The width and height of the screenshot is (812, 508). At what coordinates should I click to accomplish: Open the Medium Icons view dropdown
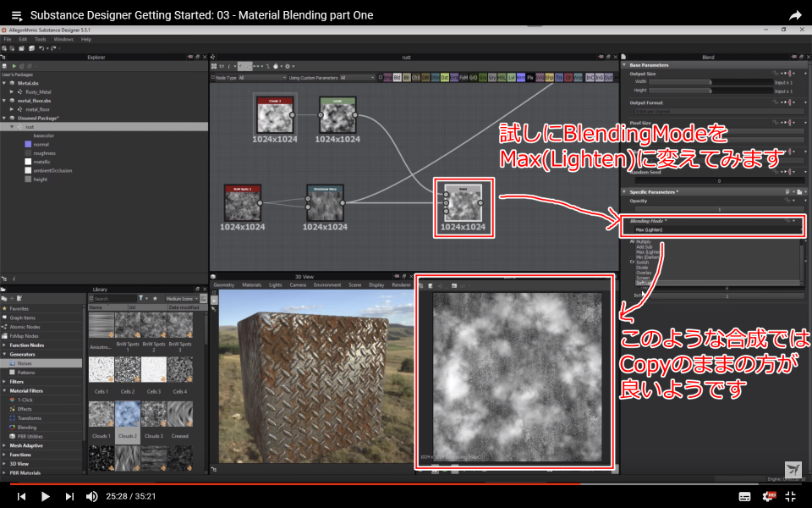181,298
